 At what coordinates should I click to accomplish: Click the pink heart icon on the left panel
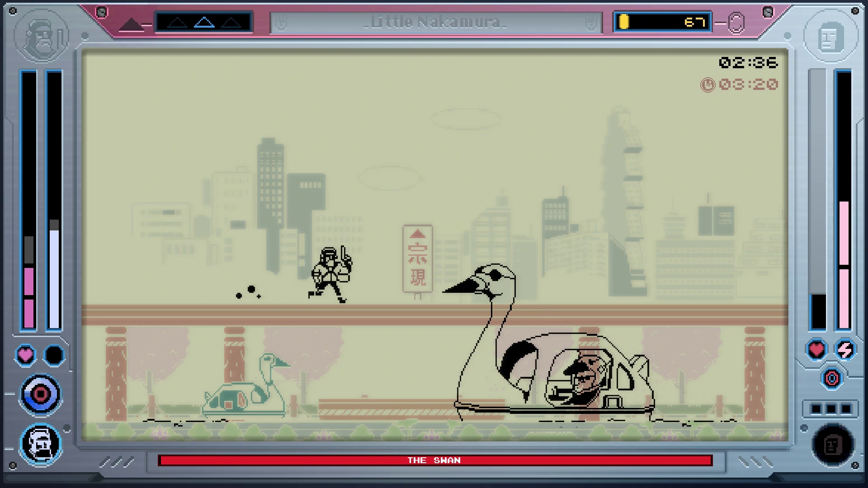(x=25, y=355)
